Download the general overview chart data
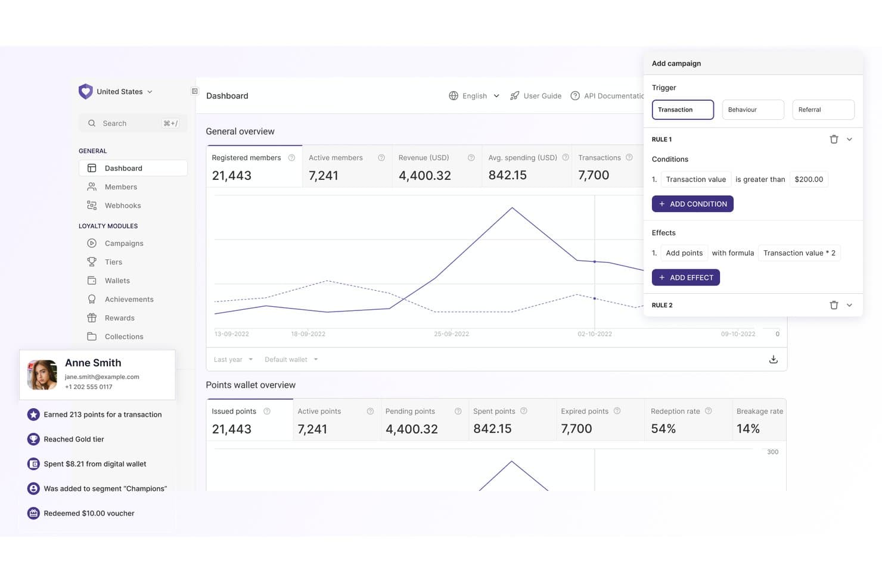882x588 pixels. tap(773, 359)
